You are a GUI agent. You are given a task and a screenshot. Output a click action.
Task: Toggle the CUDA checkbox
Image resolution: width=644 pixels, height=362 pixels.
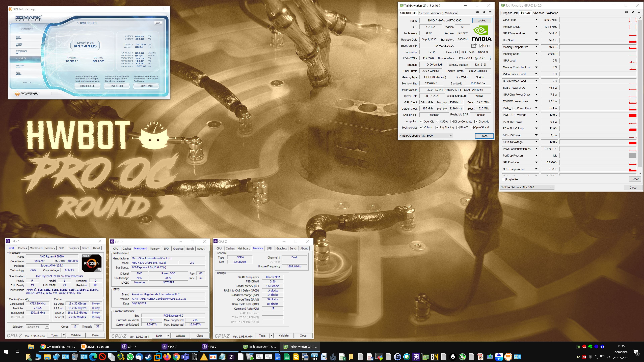point(438,122)
